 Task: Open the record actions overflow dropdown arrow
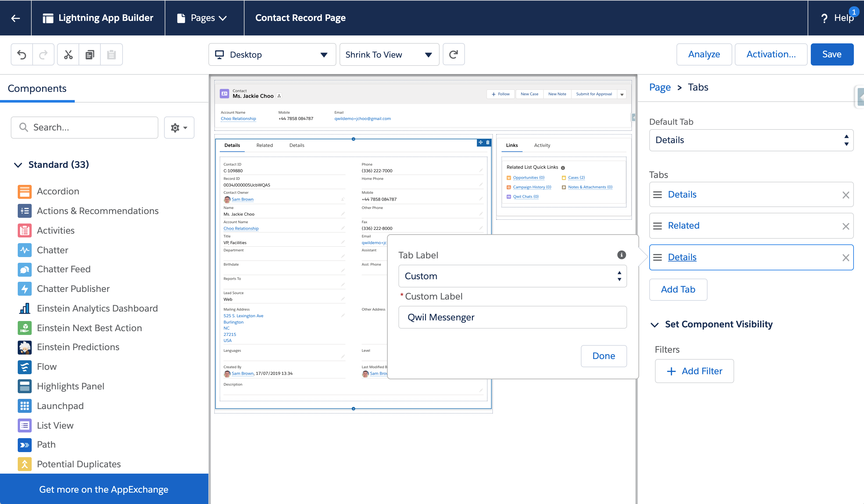[x=622, y=94]
